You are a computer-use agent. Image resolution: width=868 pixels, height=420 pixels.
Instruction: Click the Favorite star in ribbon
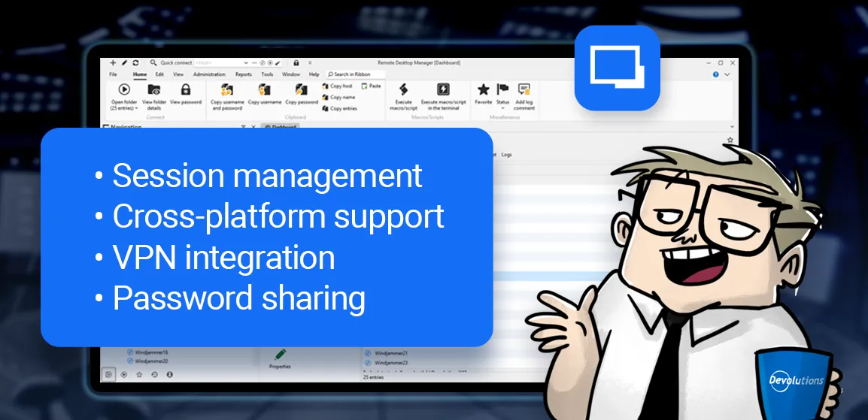pyautogui.click(x=484, y=89)
